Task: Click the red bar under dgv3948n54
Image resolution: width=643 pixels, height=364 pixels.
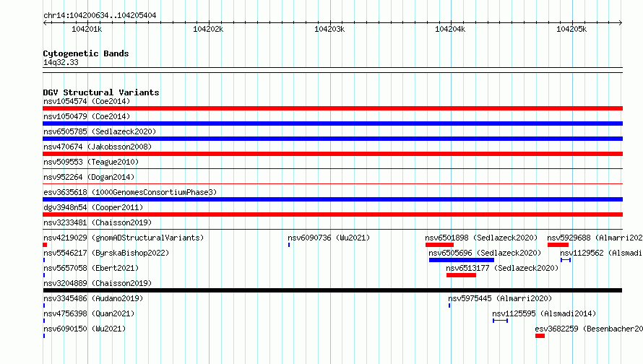Action: [x=332, y=214]
